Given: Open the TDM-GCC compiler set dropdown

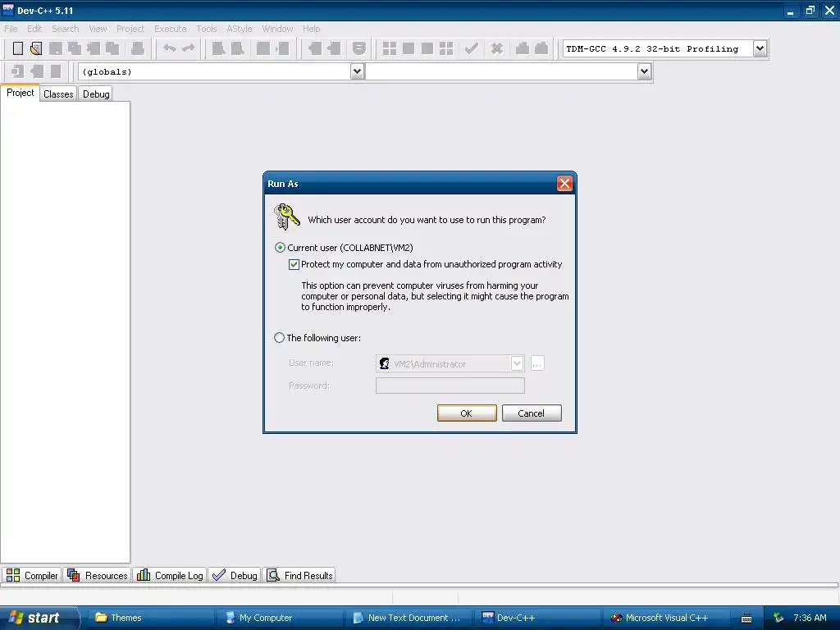Looking at the screenshot, I should click(760, 48).
